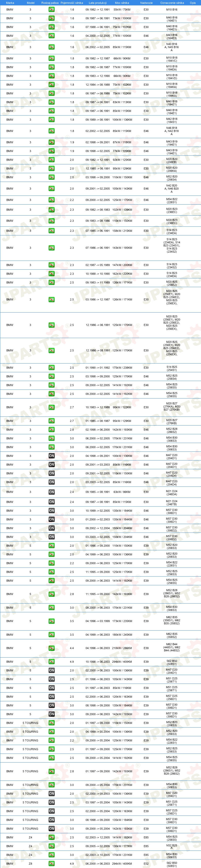
Task: Click the N52 B25 engine code cell
Action: point(172,847)
